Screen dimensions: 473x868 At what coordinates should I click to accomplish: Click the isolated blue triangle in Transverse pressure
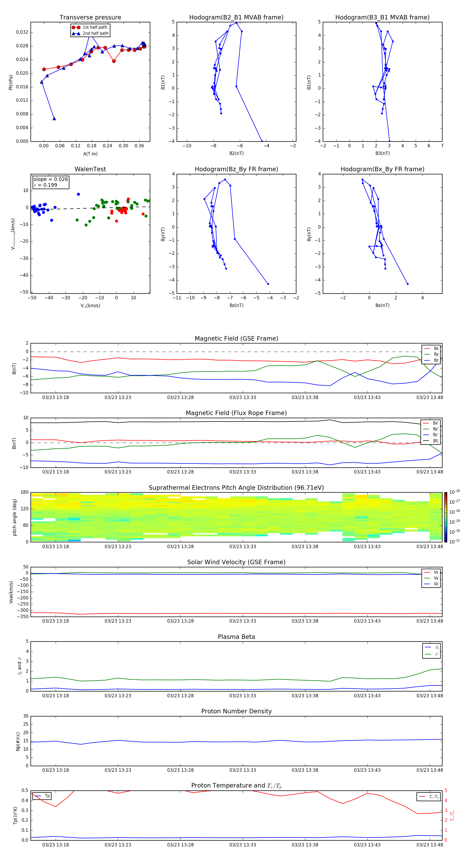point(54,119)
